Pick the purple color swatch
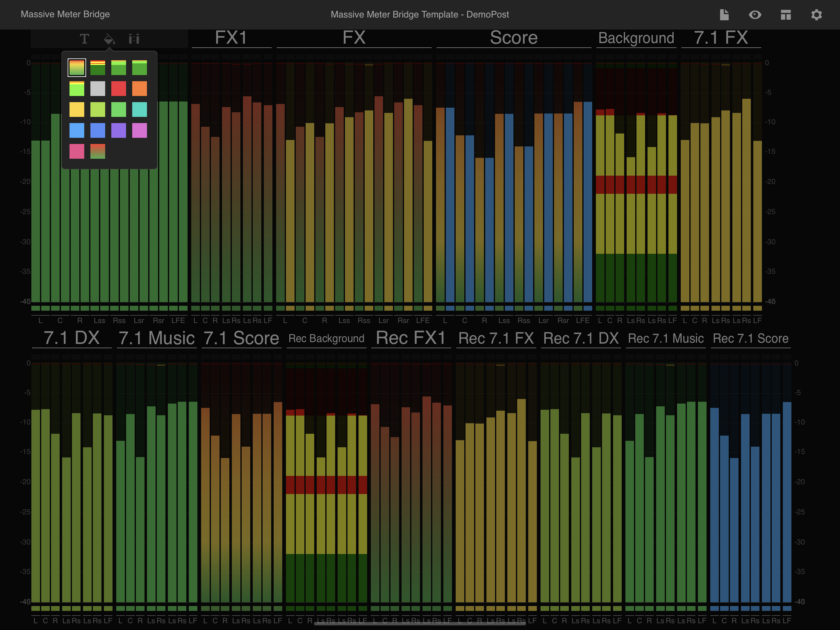 point(118,130)
